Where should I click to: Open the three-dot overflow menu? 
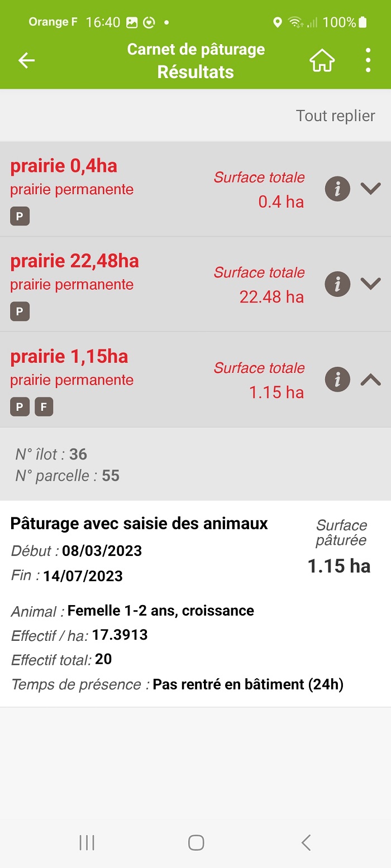[x=368, y=60]
